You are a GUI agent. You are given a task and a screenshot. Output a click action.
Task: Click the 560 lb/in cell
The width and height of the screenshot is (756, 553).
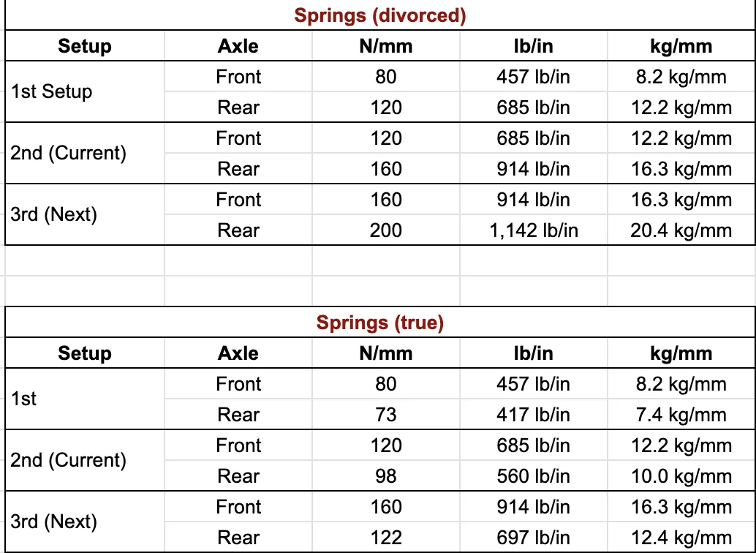click(x=534, y=475)
